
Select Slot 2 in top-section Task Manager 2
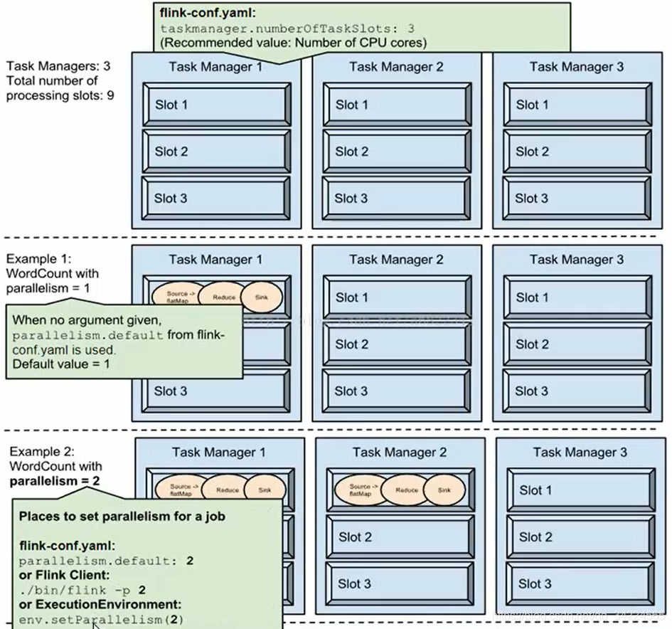point(397,152)
